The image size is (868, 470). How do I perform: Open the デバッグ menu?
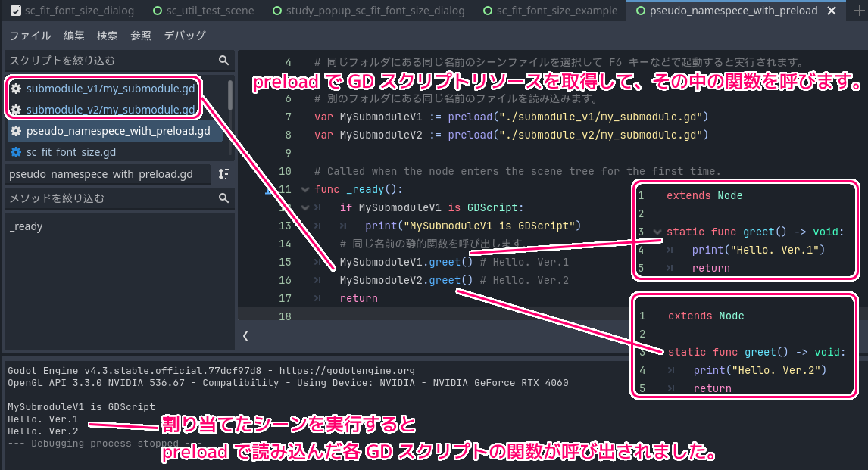point(185,36)
